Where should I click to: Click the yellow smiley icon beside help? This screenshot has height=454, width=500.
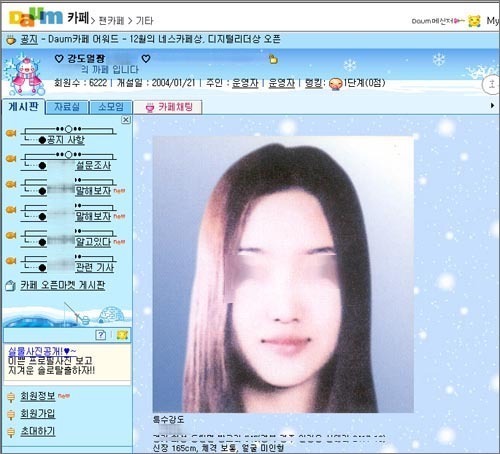tap(122, 335)
